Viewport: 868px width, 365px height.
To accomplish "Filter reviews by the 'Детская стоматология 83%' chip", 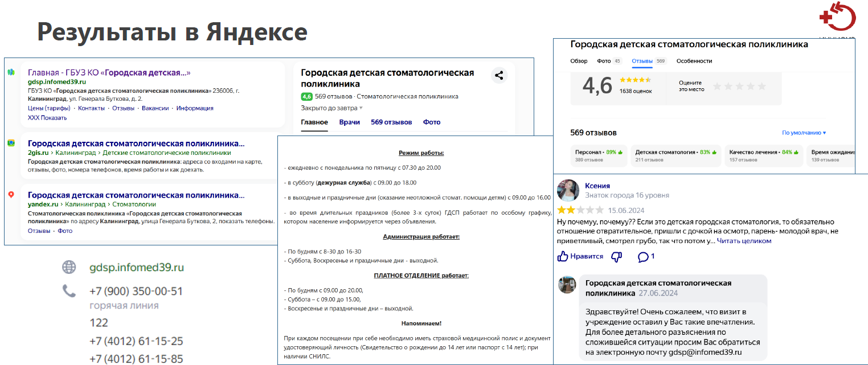I will [676, 155].
